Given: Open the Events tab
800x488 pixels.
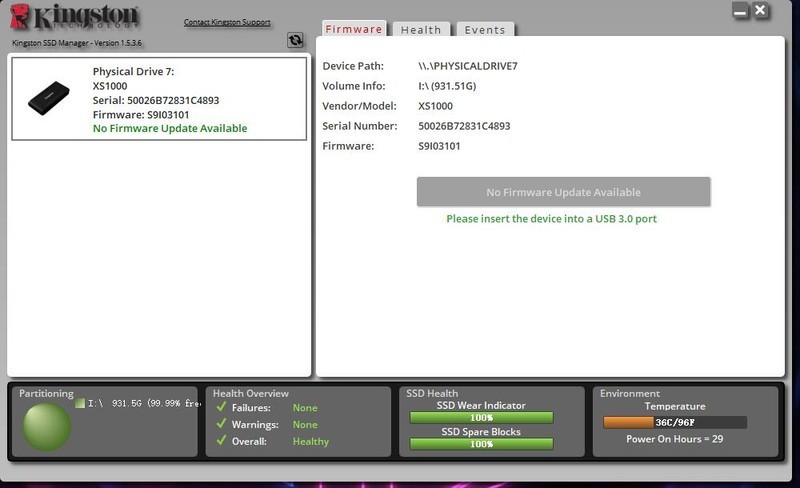Looking at the screenshot, I should (x=485, y=30).
